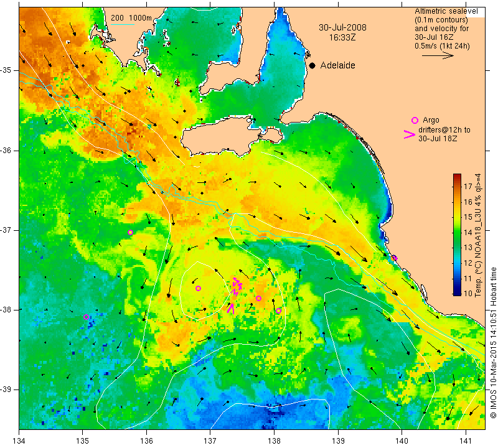Click the 200 1000m depth contour label
The width and height of the screenshot is (498, 448).
coord(131,18)
